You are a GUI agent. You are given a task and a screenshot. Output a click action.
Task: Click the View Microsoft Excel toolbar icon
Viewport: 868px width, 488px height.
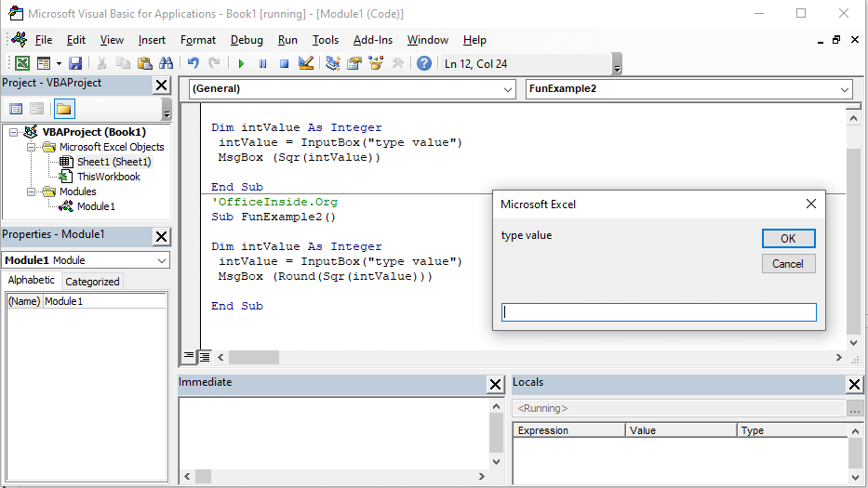(x=22, y=63)
